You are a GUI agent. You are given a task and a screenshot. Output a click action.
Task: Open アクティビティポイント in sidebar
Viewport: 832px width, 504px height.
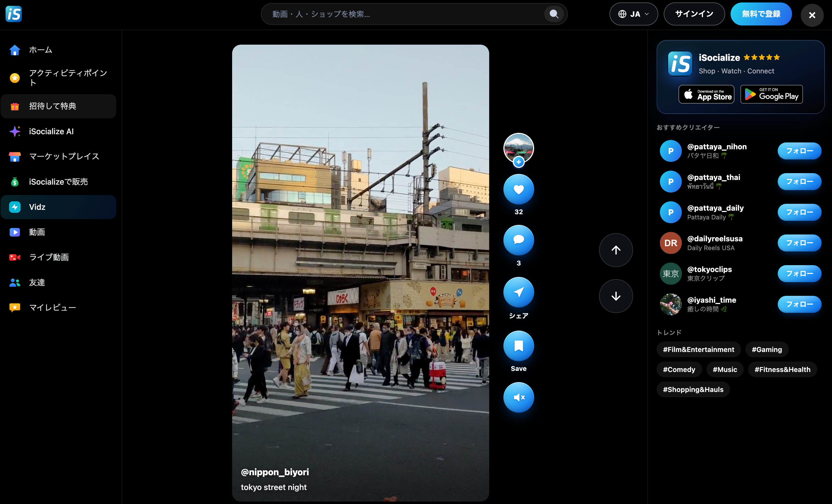(x=58, y=78)
